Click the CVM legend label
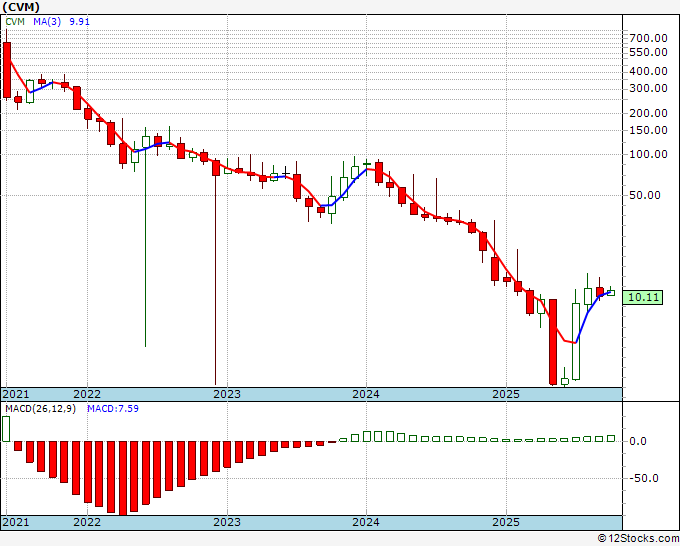This screenshot has height=546, width=680. tap(15, 22)
